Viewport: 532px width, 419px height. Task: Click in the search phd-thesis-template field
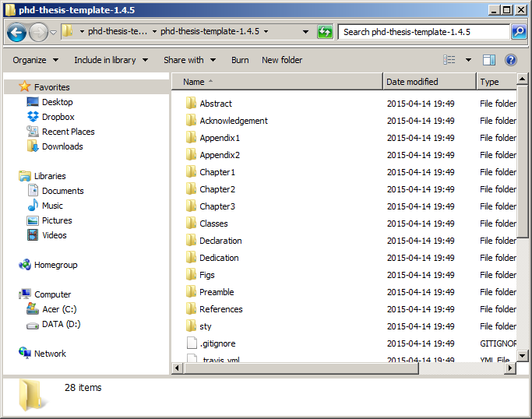pyautogui.click(x=424, y=32)
